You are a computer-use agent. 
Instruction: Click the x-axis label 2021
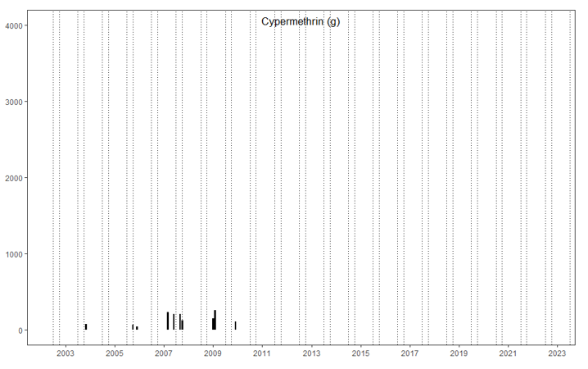tap(508, 353)
